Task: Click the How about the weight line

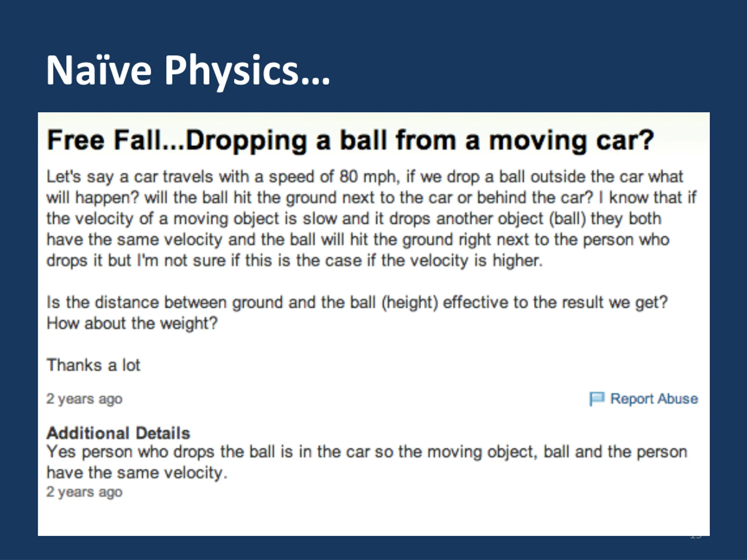Action: (132, 323)
